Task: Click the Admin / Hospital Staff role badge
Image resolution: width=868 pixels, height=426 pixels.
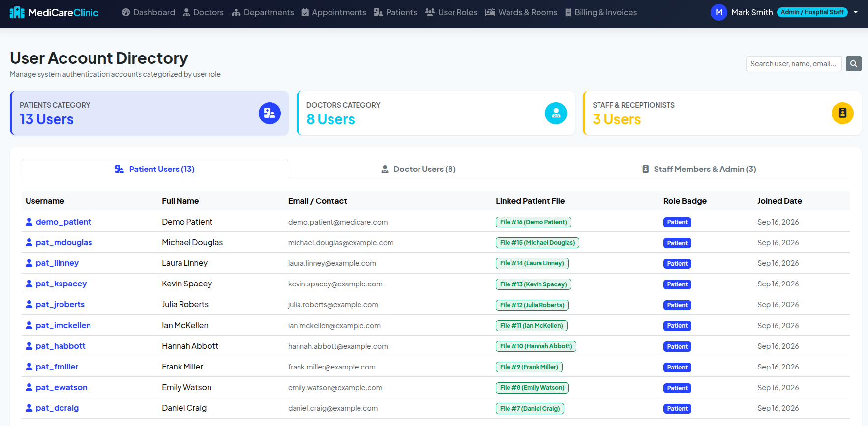Action: (x=812, y=12)
